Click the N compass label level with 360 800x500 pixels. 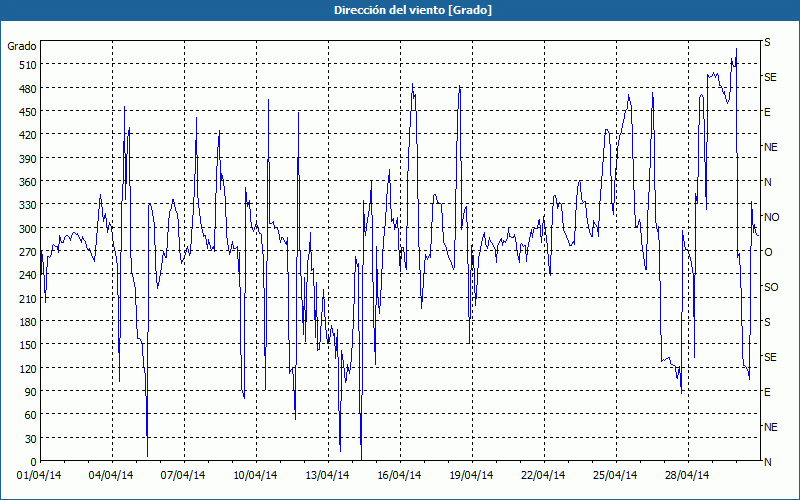(767, 182)
